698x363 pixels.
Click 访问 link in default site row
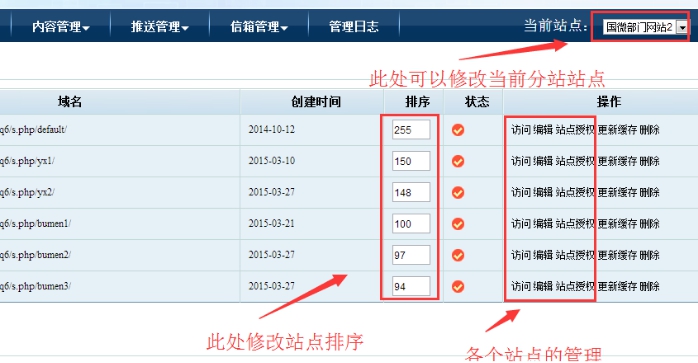pos(521,130)
